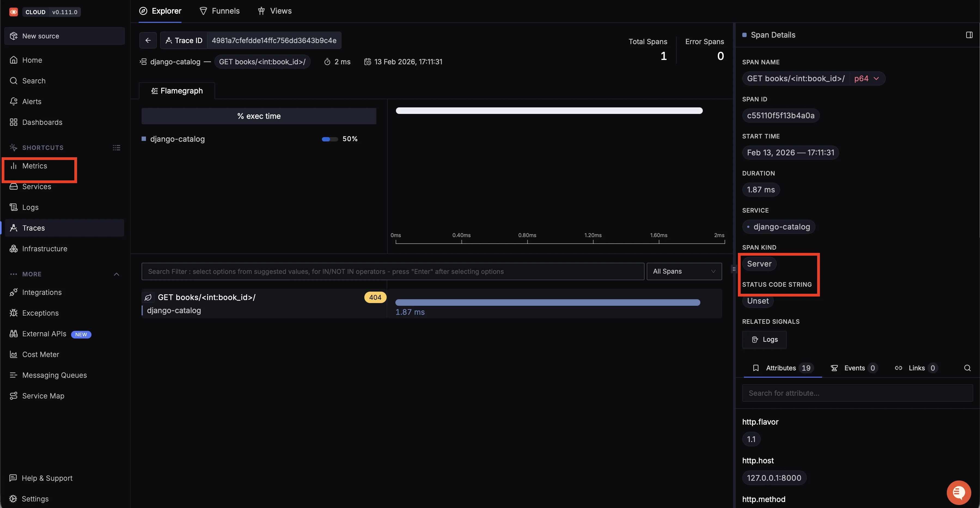Collapse the MORE section chevron
The width and height of the screenshot is (980, 508).
click(x=117, y=274)
